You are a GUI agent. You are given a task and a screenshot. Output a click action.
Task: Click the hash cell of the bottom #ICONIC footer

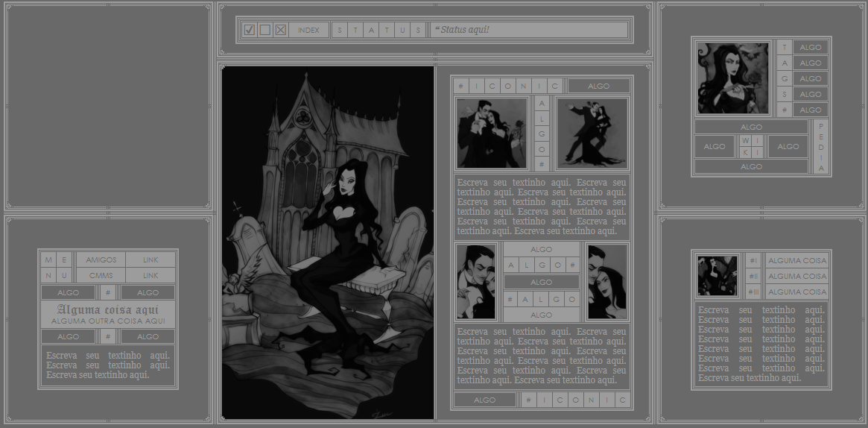pyautogui.click(x=529, y=400)
